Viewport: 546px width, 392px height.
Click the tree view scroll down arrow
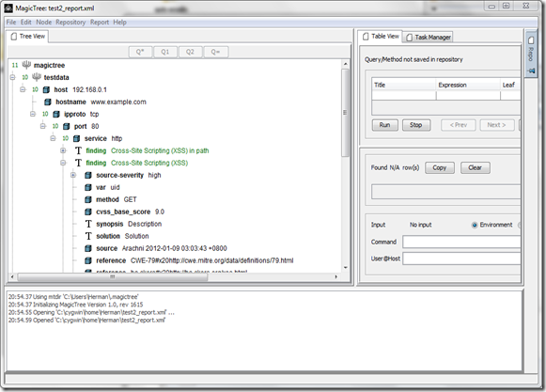point(346,268)
